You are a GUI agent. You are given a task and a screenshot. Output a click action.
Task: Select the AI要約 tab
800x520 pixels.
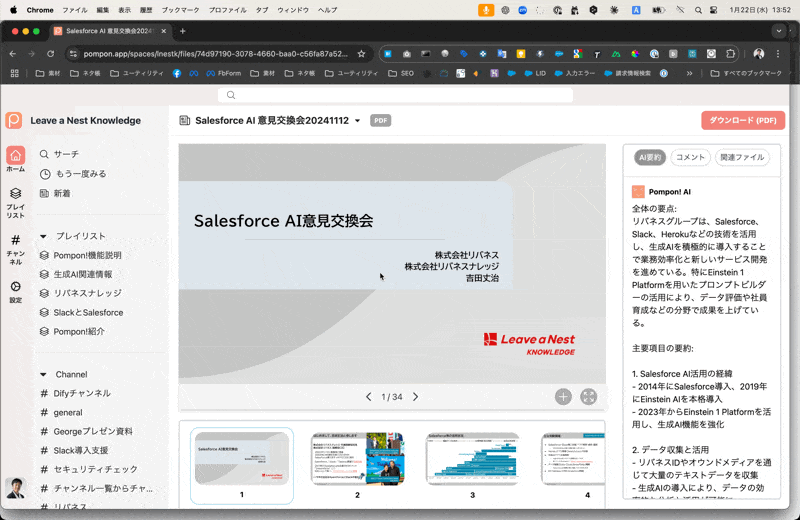point(650,158)
